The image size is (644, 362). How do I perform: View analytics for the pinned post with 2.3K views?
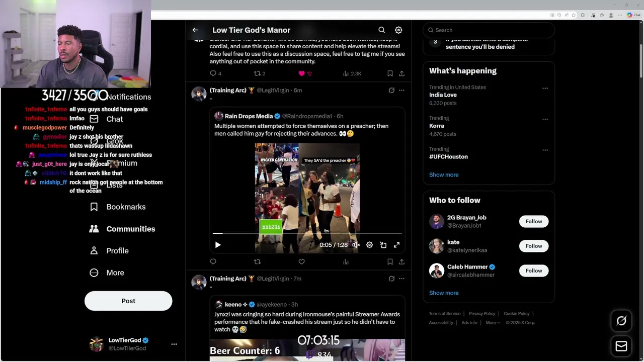[x=352, y=73]
